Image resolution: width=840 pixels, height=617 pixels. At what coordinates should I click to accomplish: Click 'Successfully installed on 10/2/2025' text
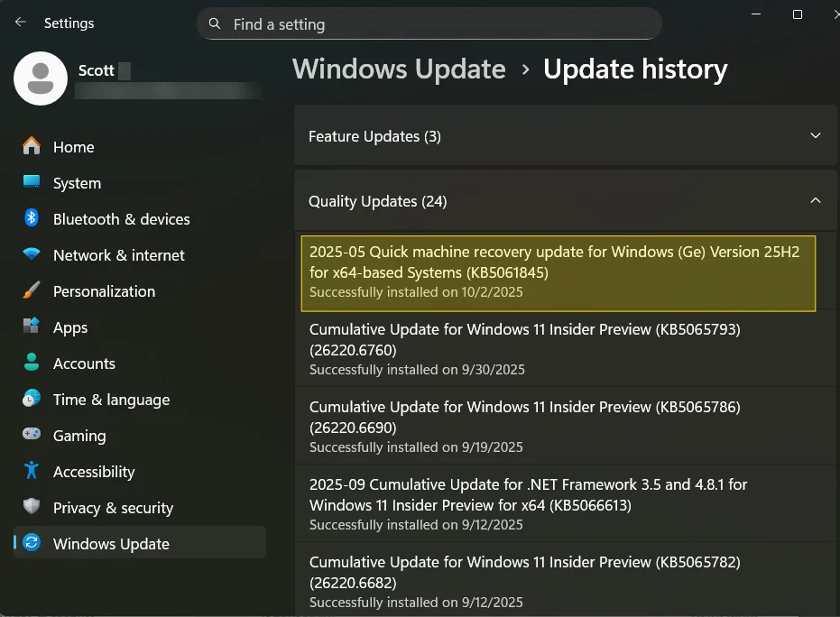pos(416,292)
